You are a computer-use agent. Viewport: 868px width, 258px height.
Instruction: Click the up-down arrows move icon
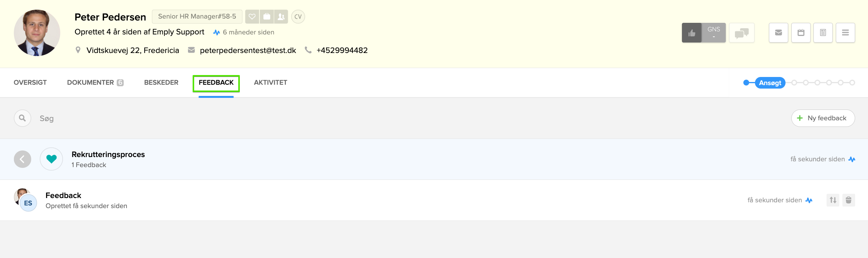click(833, 200)
